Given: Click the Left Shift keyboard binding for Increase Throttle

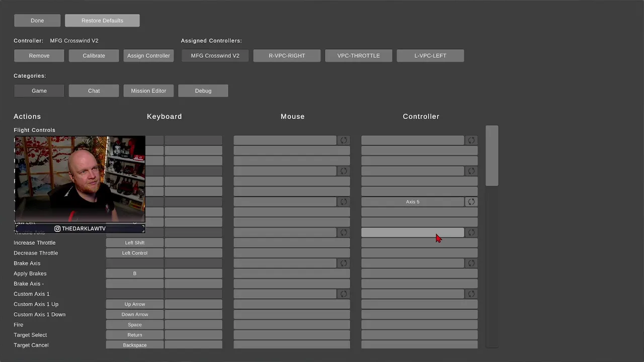Looking at the screenshot, I should click(135, 242).
